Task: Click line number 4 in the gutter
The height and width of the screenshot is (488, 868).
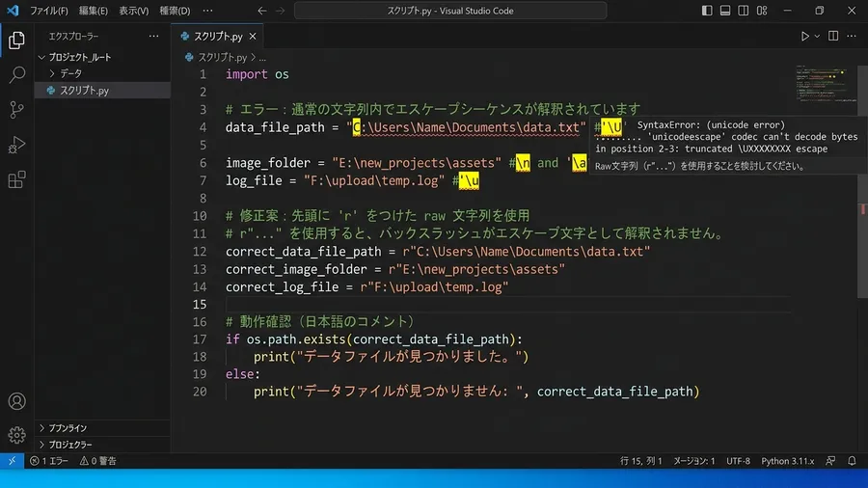Action: click(x=203, y=128)
